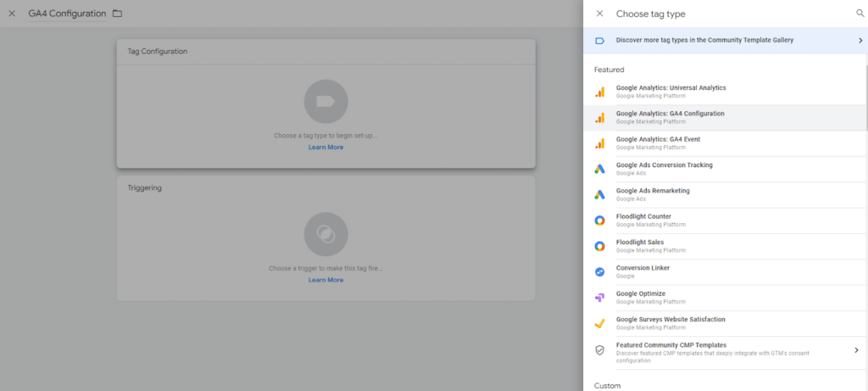Open Featured Community CMP Templates
This screenshot has width=868, height=391.
click(726, 353)
